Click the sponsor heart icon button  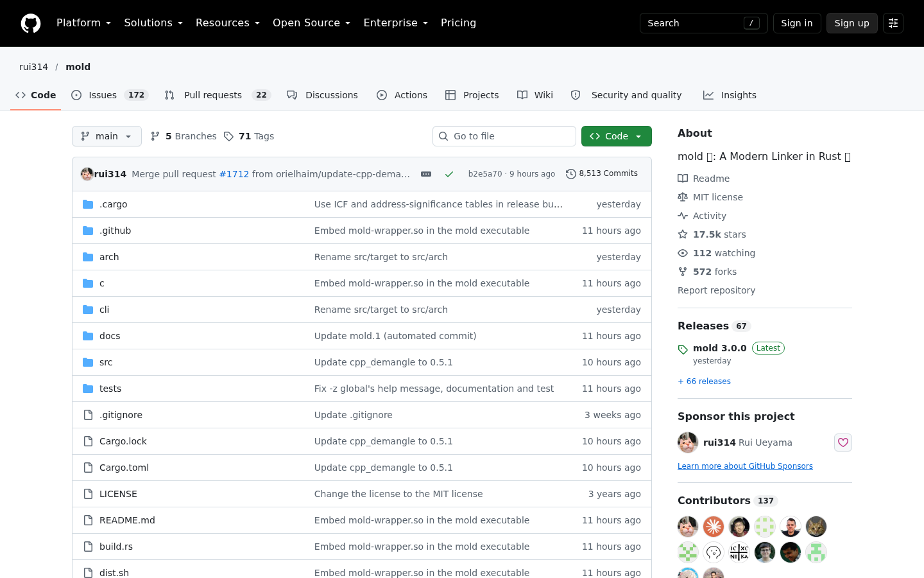pos(843,442)
